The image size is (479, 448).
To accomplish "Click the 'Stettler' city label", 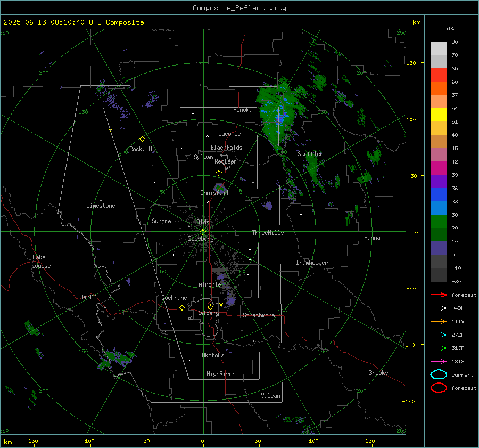I will [310, 154].
